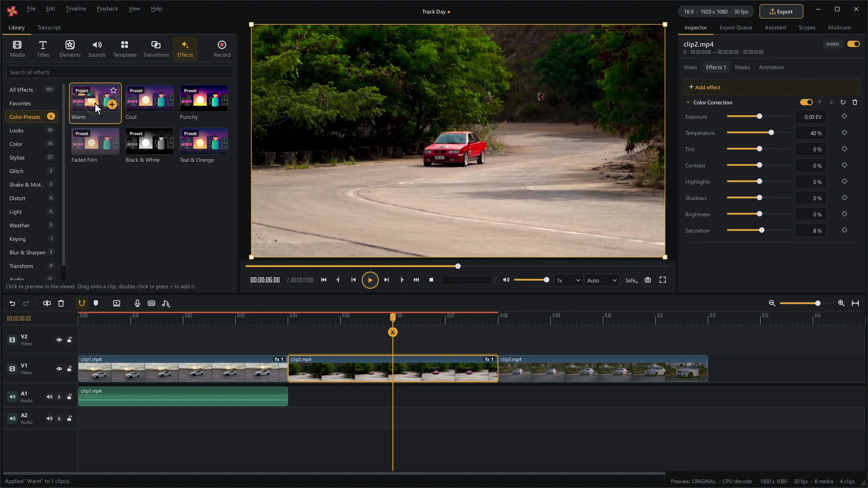Add Exposure keyframe diamond
Image resolution: width=868 pixels, height=488 pixels.
tap(845, 117)
